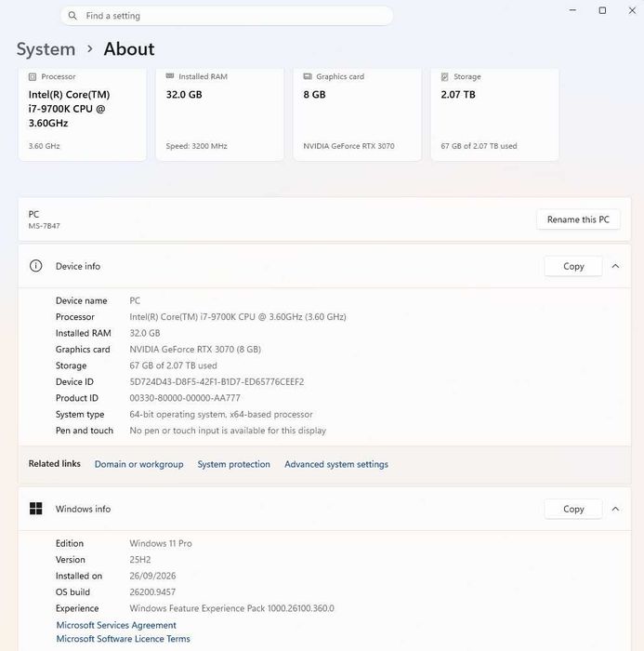Open Microsoft Software Licence Terms link
This screenshot has height=651, width=644.
click(x=124, y=639)
